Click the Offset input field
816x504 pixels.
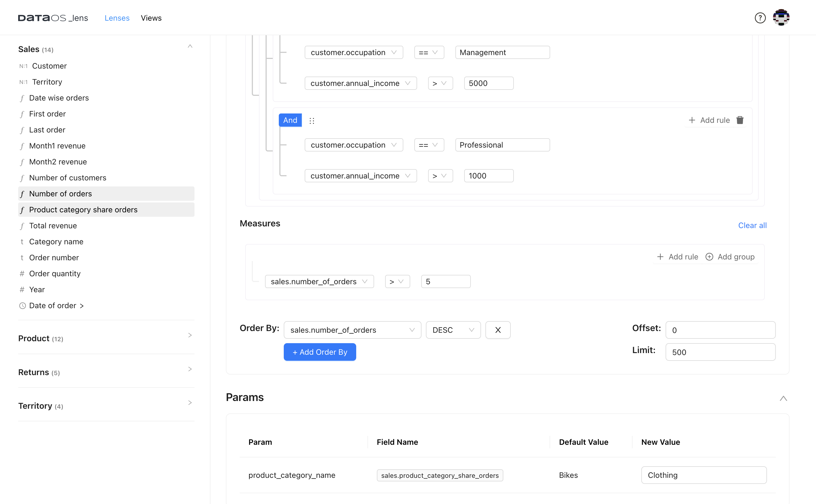[x=720, y=330]
